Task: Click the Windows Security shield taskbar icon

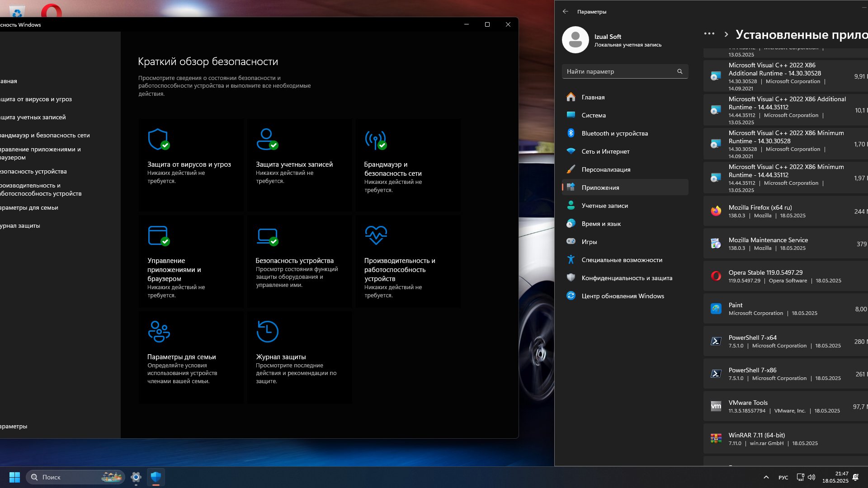Action: [x=156, y=477]
